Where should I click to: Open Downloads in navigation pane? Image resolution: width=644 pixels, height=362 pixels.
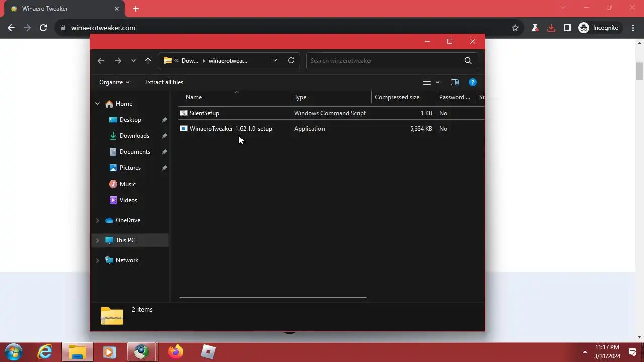(134, 136)
